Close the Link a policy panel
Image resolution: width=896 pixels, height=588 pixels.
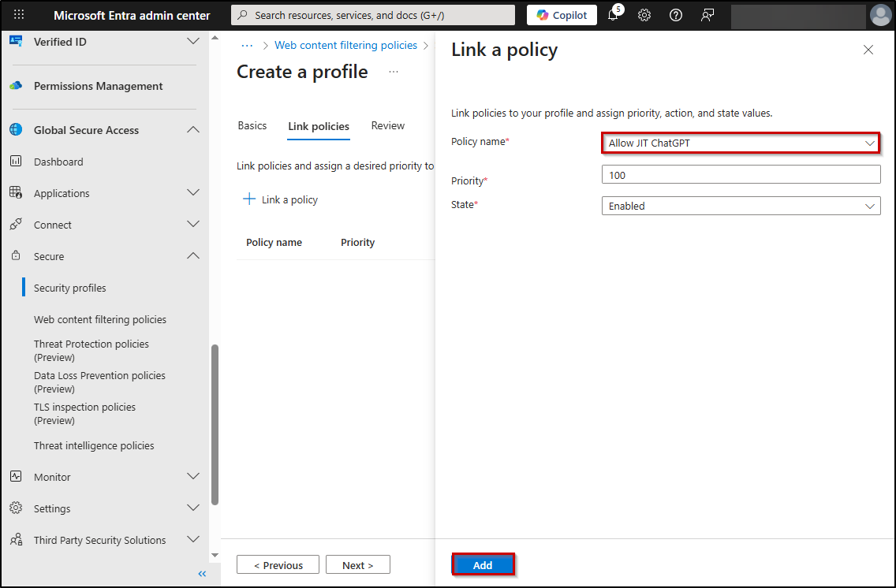click(x=868, y=50)
